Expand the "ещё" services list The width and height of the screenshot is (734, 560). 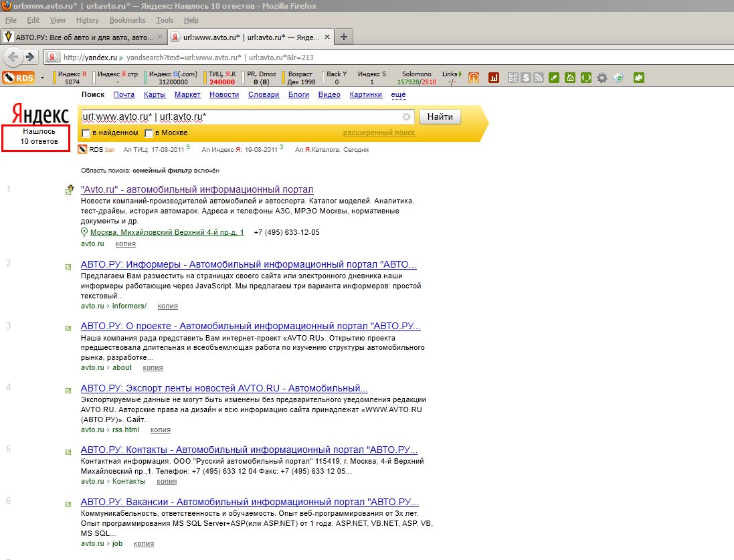tap(398, 95)
